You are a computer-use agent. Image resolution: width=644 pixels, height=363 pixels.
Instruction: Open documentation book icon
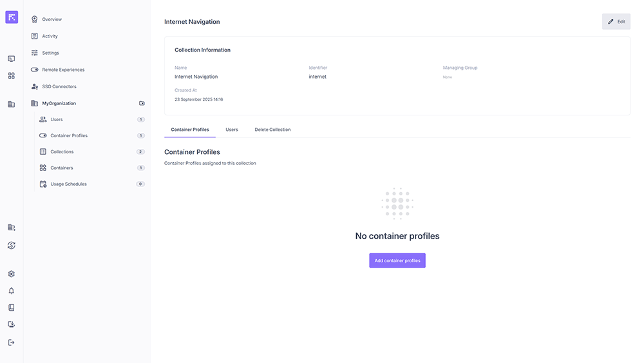(x=11, y=308)
